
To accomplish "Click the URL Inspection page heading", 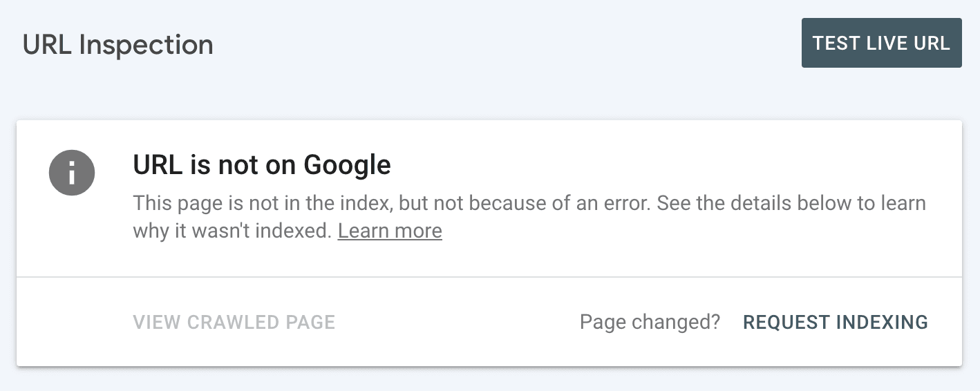I will tap(118, 45).
